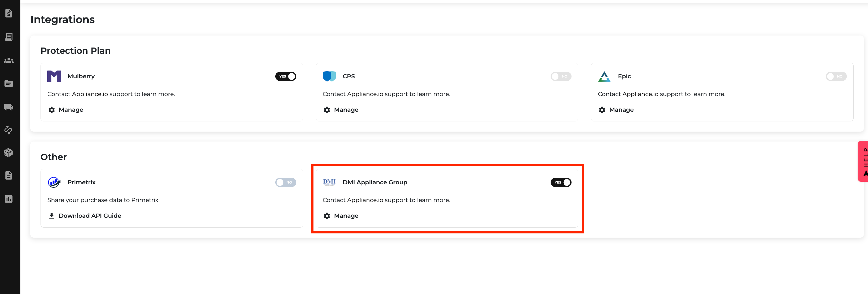
Task: Enable the Epic integration toggle
Action: click(836, 76)
